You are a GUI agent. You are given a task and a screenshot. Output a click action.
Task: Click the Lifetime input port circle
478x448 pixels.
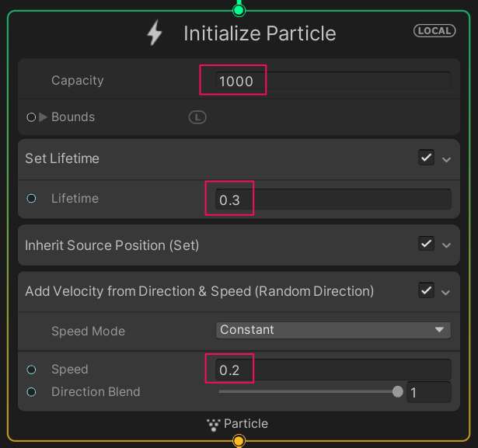(x=31, y=199)
